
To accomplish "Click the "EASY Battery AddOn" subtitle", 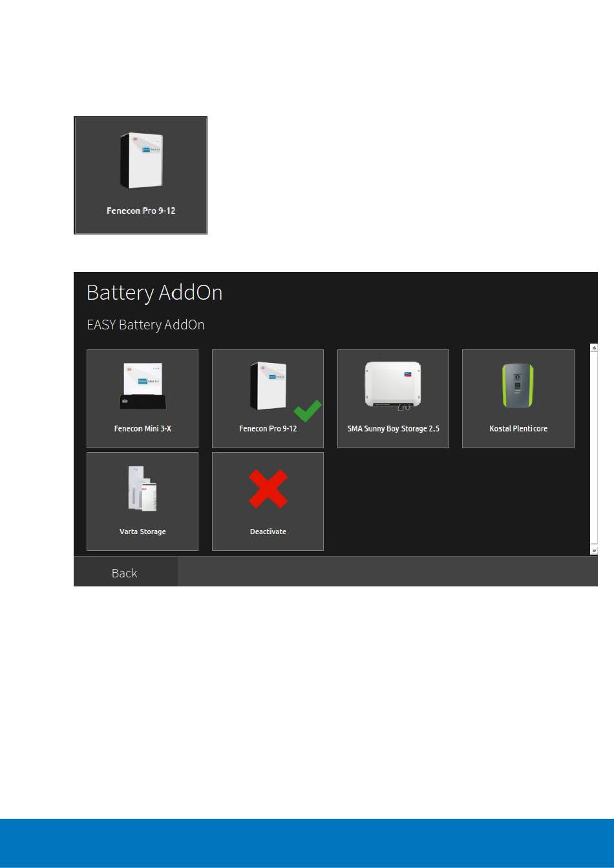I will tap(145, 325).
